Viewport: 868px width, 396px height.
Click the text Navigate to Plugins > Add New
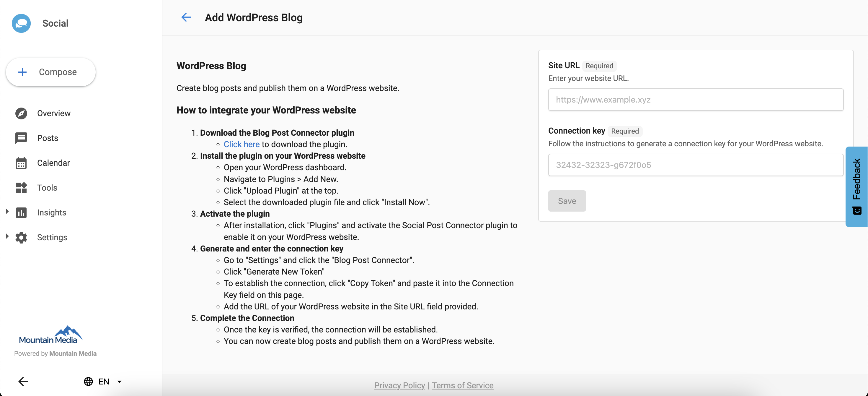[x=281, y=179]
